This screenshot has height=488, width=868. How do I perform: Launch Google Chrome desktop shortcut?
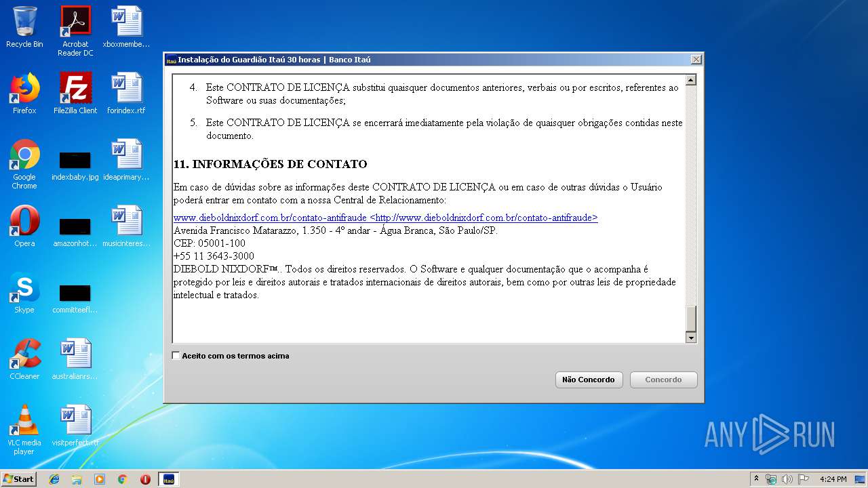pos(24,164)
